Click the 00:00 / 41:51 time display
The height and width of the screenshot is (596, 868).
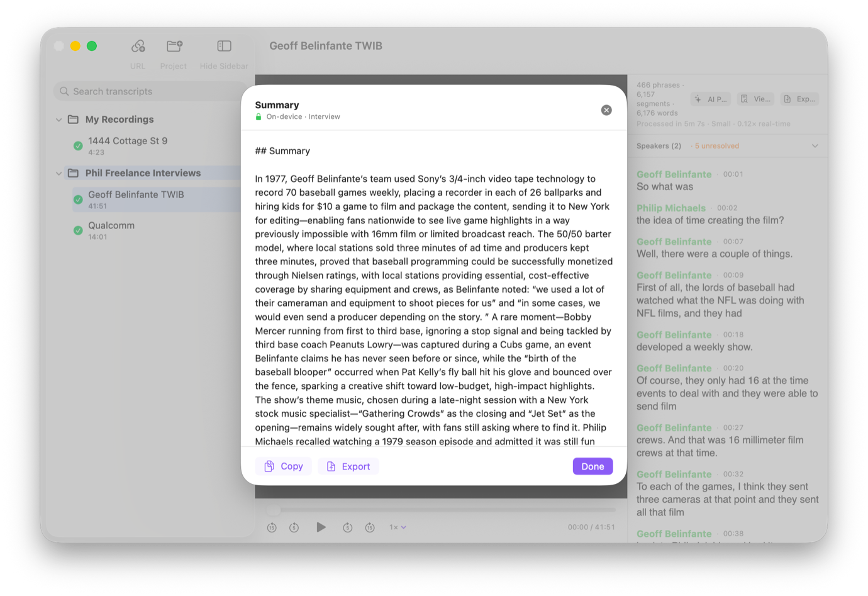(x=591, y=527)
